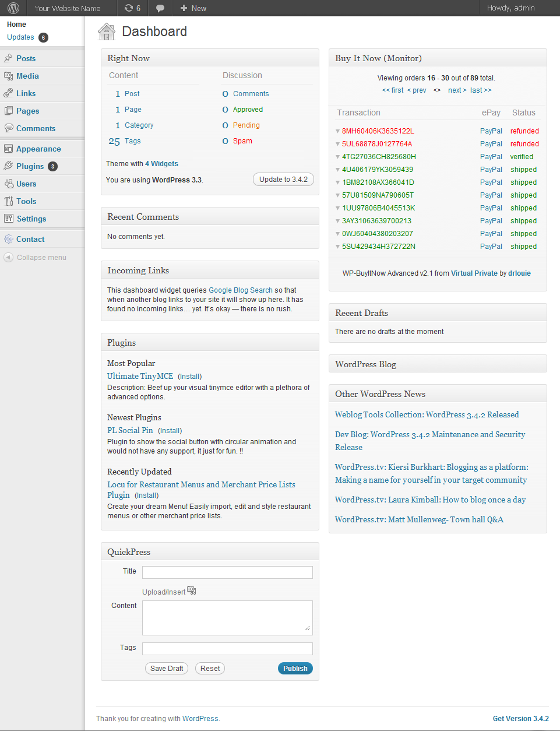
Task: Expand transaction 4TG27036CH825680H details arrow
Action: (x=338, y=157)
